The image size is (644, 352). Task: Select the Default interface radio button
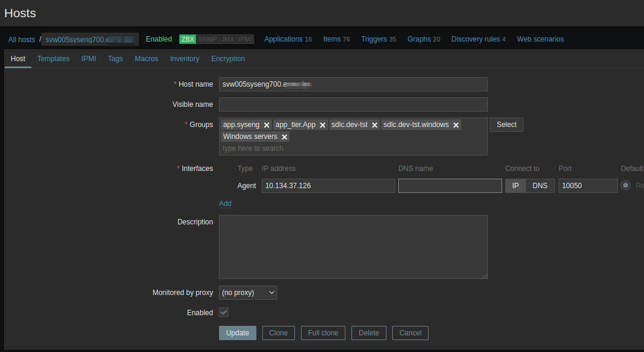626,186
